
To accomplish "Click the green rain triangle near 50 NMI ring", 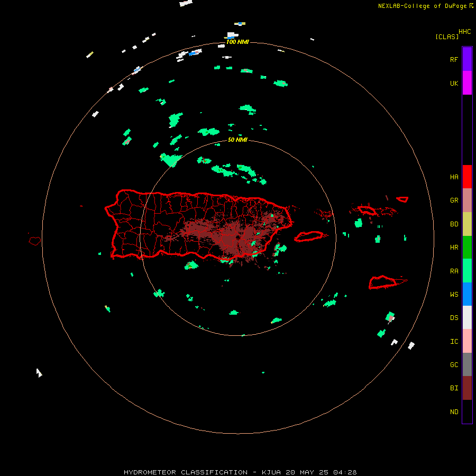I will [x=170, y=160].
